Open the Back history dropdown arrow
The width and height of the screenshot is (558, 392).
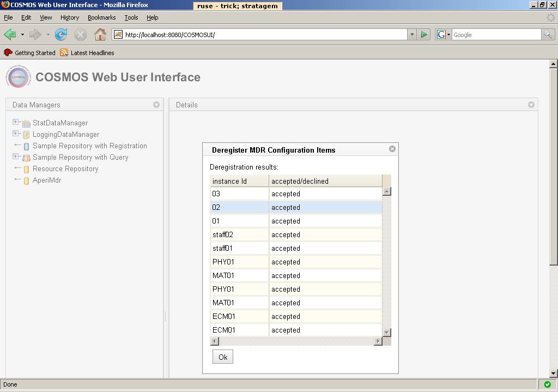(x=22, y=34)
